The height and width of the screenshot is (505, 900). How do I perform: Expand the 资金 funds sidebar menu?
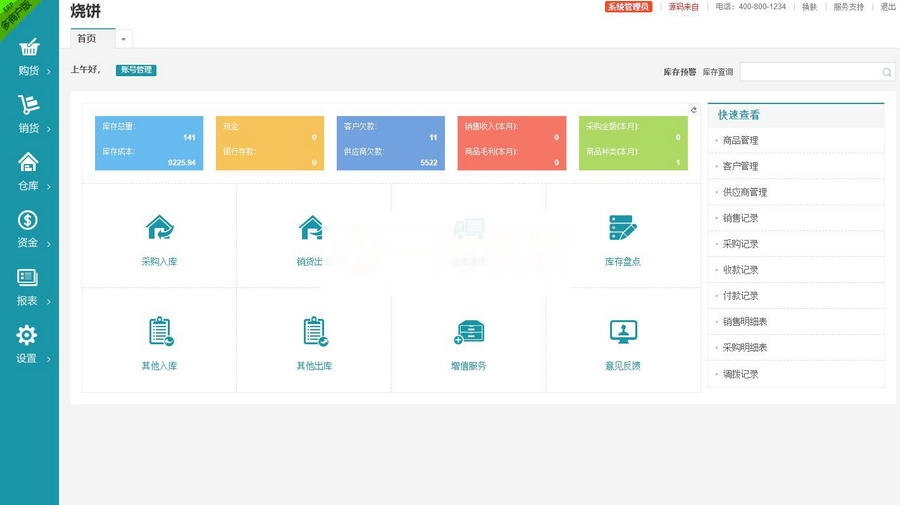pyautogui.click(x=29, y=229)
